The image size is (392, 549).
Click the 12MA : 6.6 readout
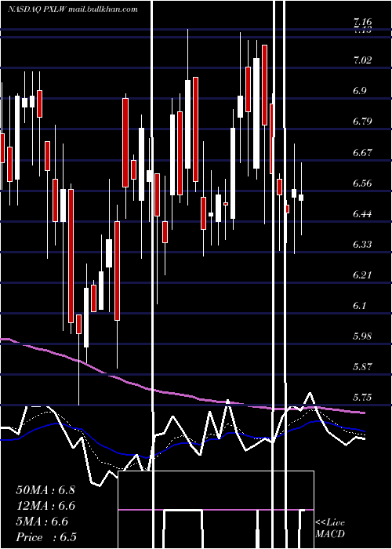pos(45,506)
